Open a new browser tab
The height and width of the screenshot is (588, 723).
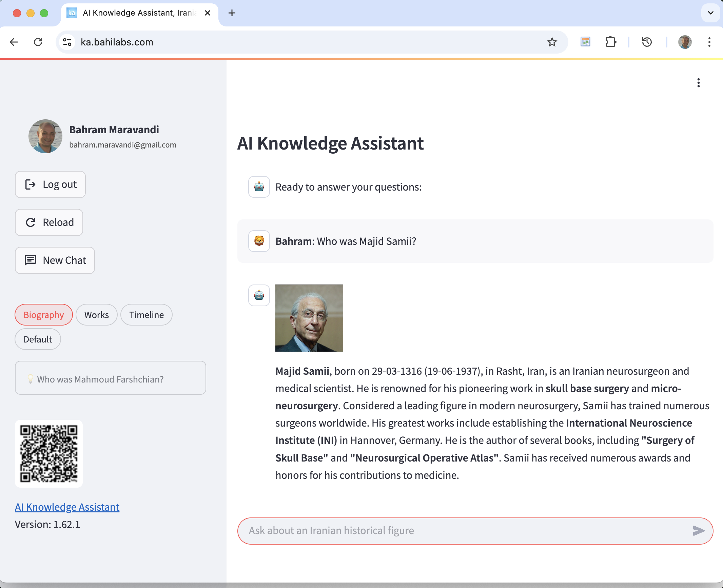coord(232,13)
